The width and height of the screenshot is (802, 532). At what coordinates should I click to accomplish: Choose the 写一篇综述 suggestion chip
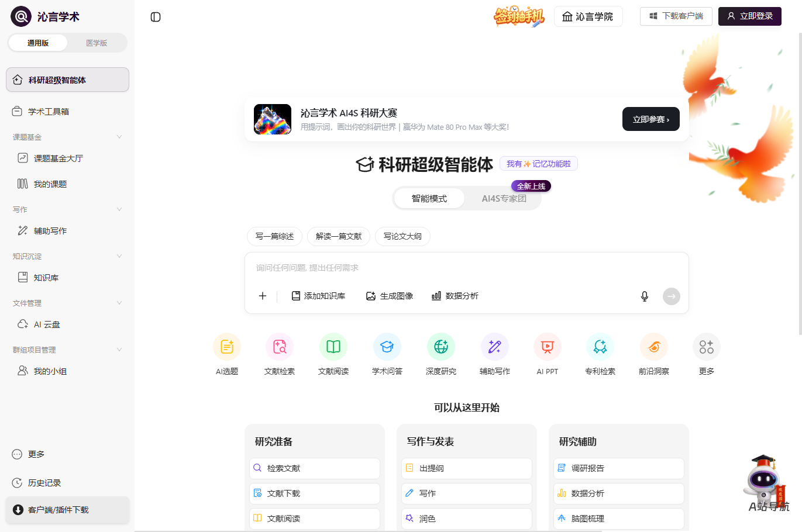pyautogui.click(x=275, y=236)
